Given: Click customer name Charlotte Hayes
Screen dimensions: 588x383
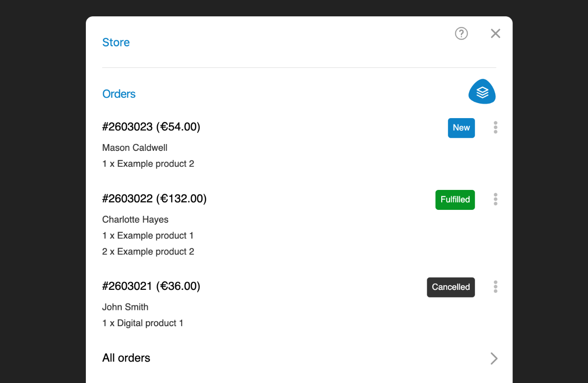Looking at the screenshot, I should tap(135, 219).
